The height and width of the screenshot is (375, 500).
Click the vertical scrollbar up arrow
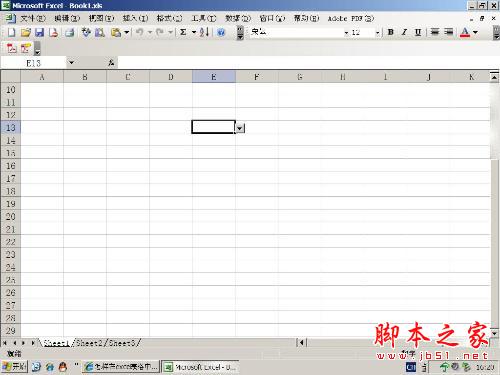point(494,77)
